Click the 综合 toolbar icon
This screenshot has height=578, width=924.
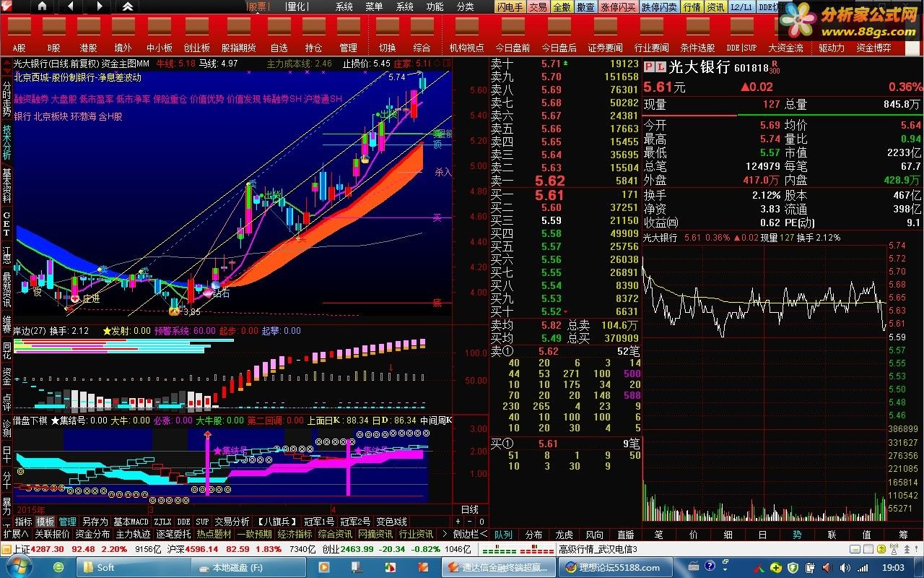pos(422,35)
